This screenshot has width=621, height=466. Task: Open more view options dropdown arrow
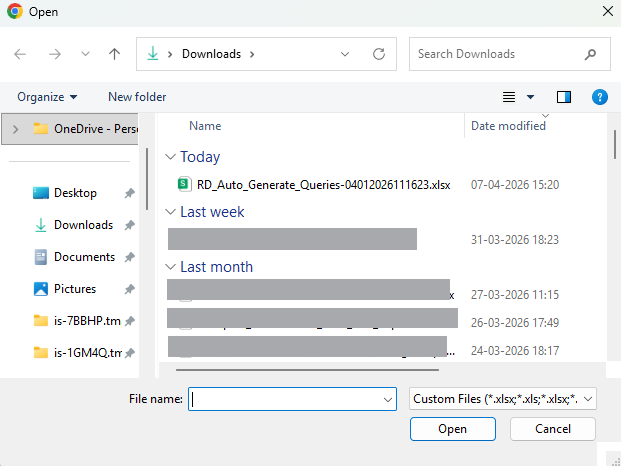point(530,97)
